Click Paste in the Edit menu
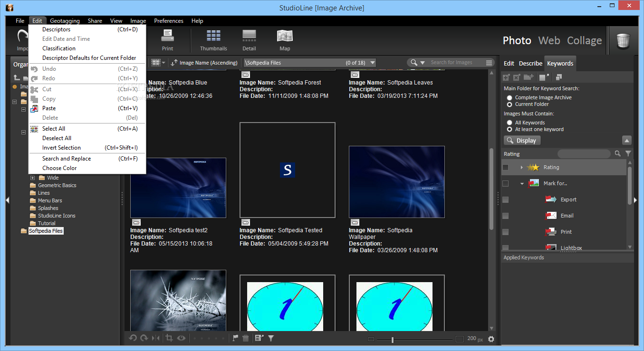This screenshot has width=644, height=351. pos(87,108)
